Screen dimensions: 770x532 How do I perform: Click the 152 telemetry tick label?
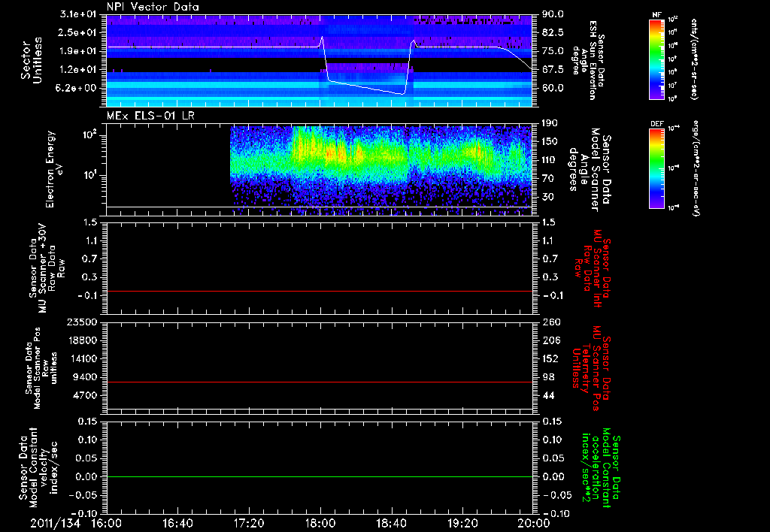(x=550, y=358)
